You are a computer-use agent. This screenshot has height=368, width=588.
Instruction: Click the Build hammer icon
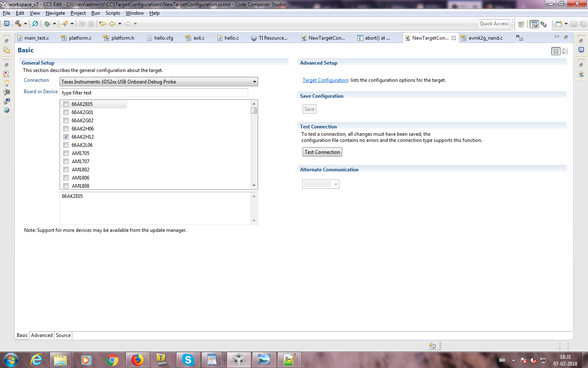[18, 24]
